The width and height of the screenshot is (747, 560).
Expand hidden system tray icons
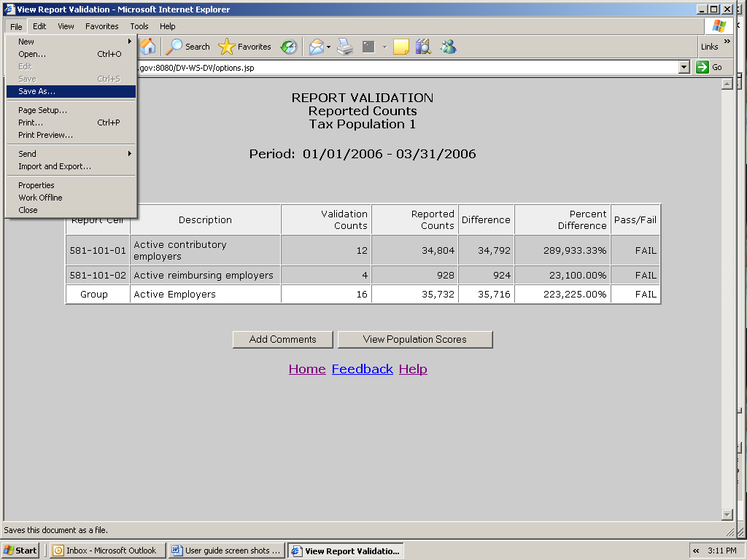696,551
